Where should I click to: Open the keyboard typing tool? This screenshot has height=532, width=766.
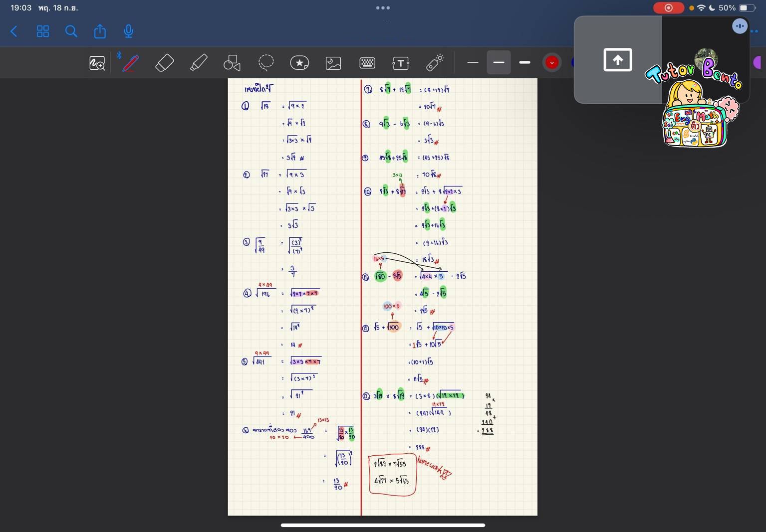tap(367, 63)
